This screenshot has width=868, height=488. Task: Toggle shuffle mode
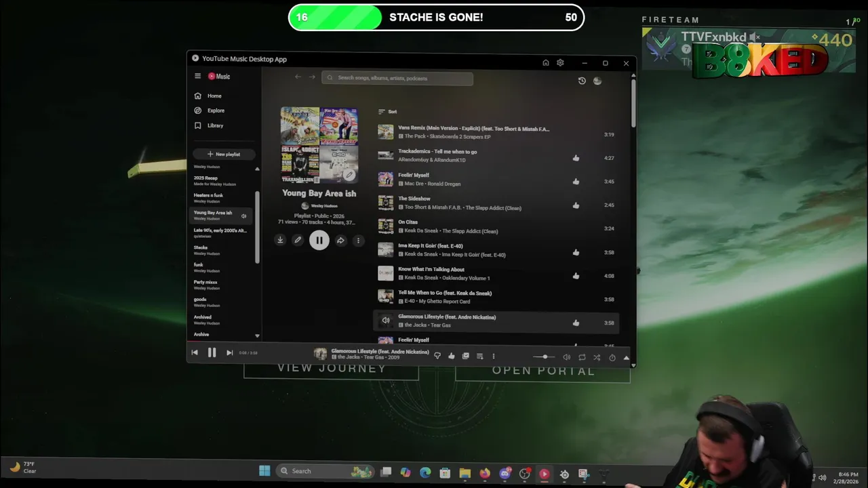tap(597, 357)
